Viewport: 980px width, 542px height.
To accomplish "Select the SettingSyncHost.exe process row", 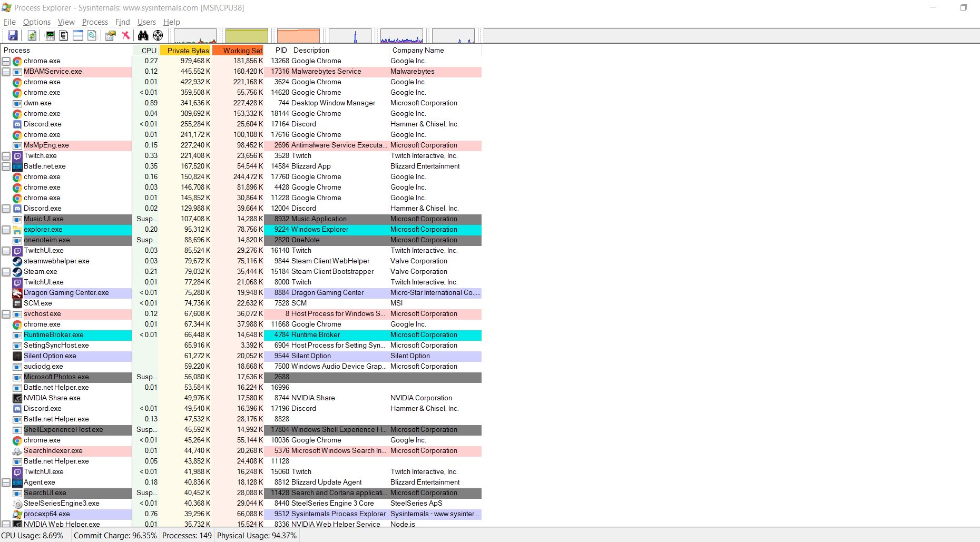I will (241, 346).
